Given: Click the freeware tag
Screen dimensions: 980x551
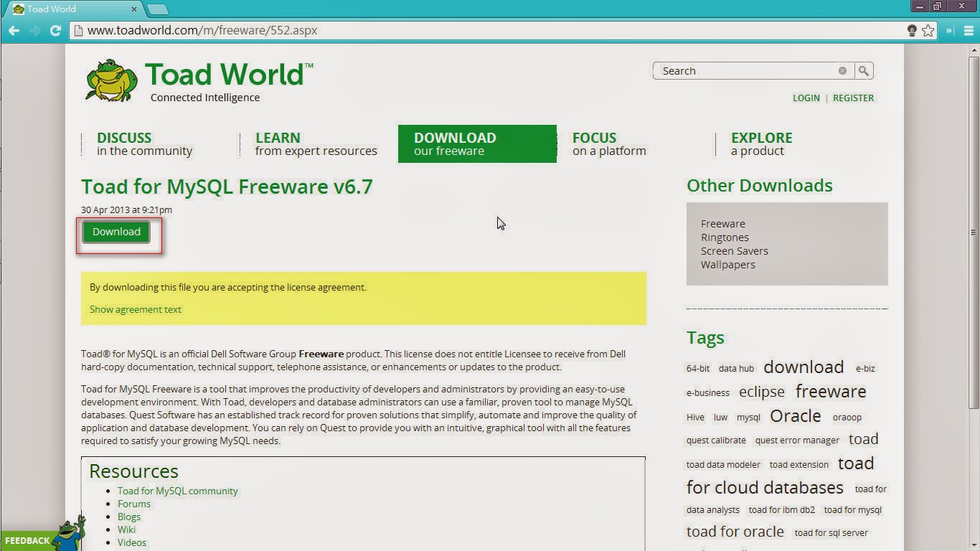Looking at the screenshot, I should 831,392.
